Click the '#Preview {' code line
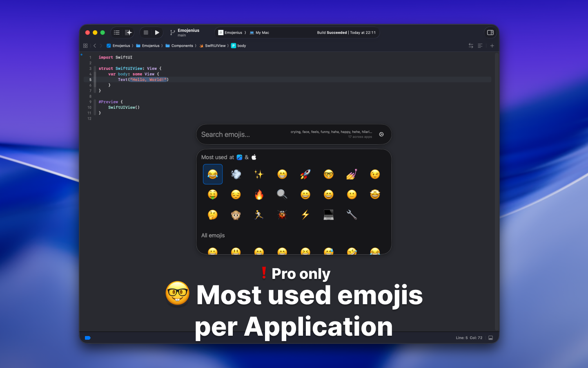 pos(111,102)
